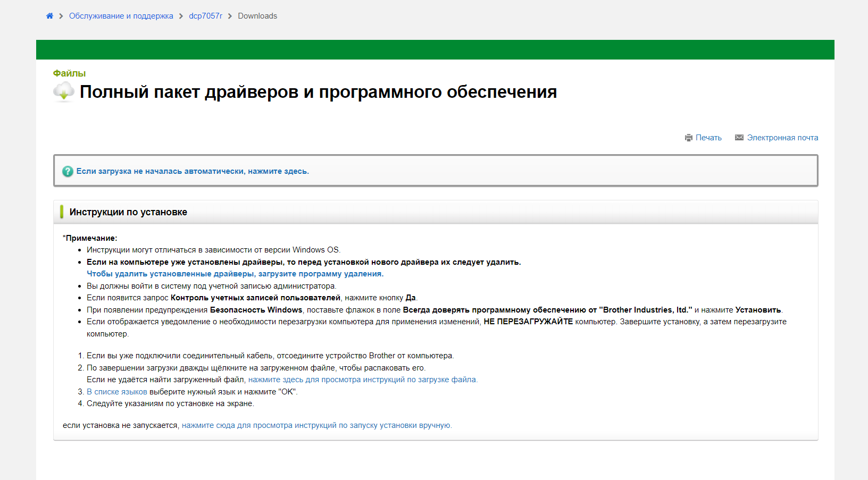Screen dimensions: 868x480
Task: Open link for manually launching installation instructions
Action: coord(316,425)
